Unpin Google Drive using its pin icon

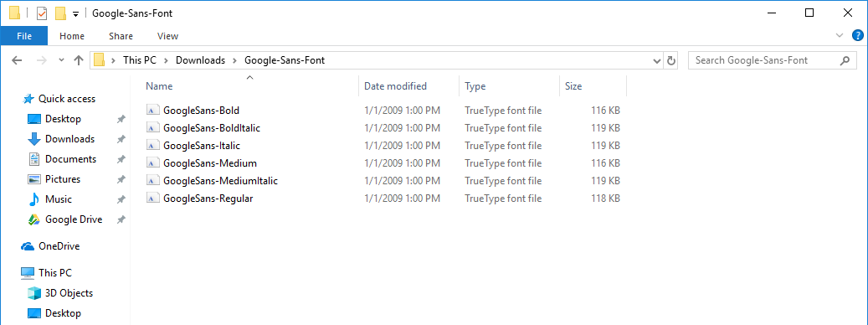[121, 219]
